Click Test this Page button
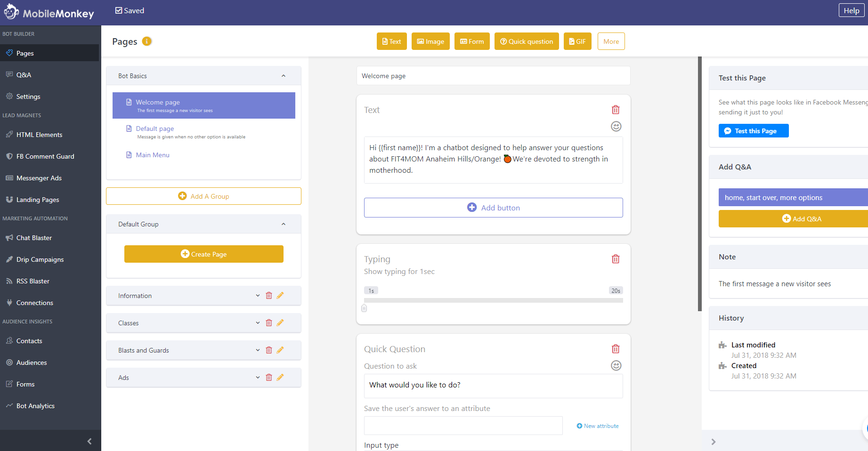 (754, 131)
